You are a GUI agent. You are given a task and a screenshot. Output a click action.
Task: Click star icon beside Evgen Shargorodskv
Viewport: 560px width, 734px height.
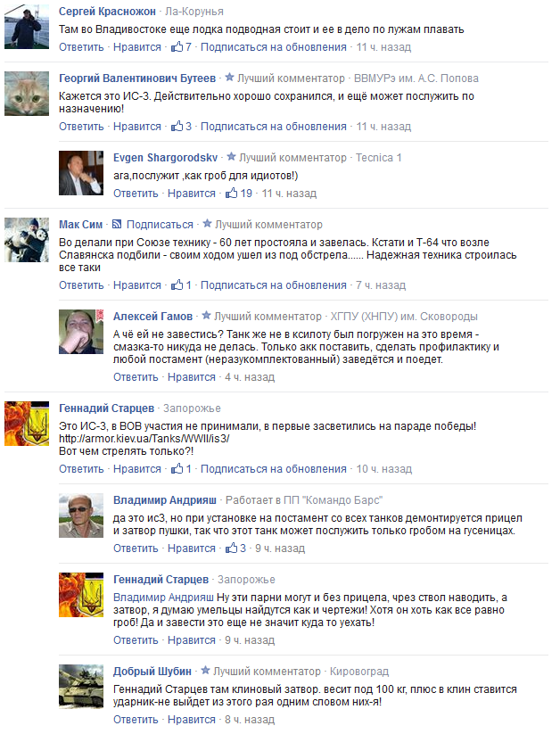(231, 157)
